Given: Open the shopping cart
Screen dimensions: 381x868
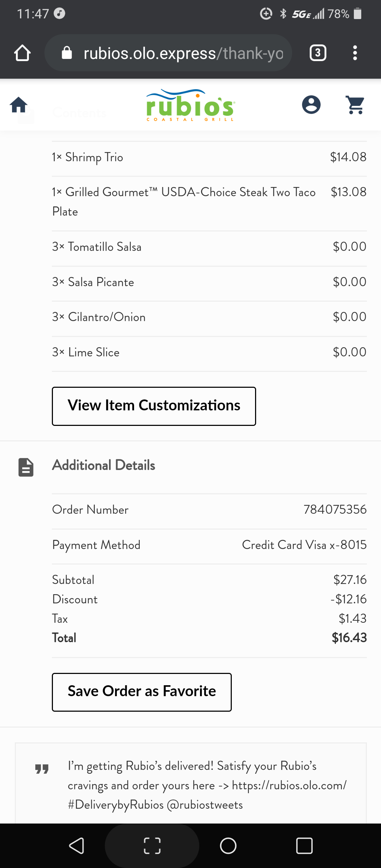Looking at the screenshot, I should click(x=355, y=105).
